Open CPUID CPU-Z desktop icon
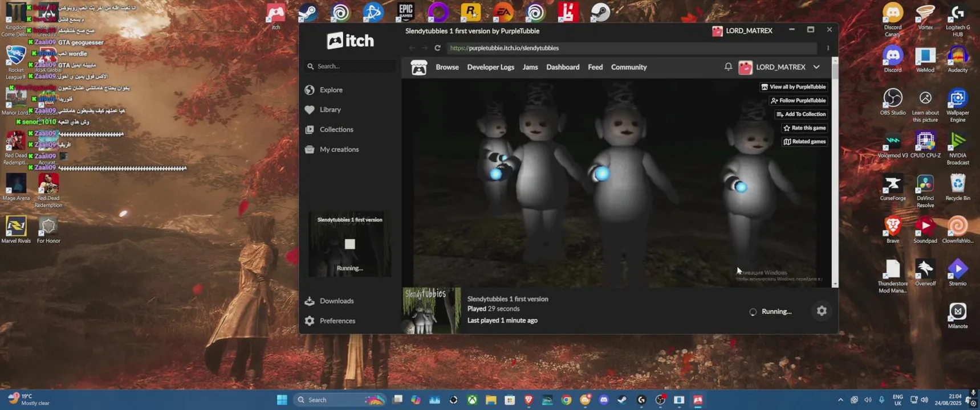The image size is (980, 410). tap(925, 145)
